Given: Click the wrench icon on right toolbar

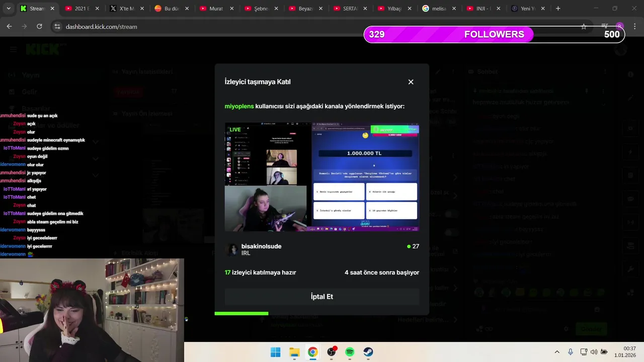Looking at the screenshot, I should point(631,269).
